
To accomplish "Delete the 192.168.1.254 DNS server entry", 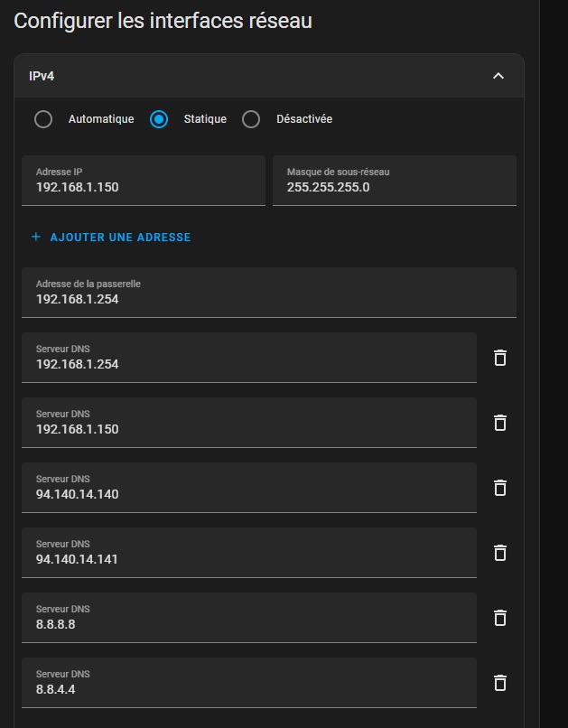I will (x=499, y=358).
